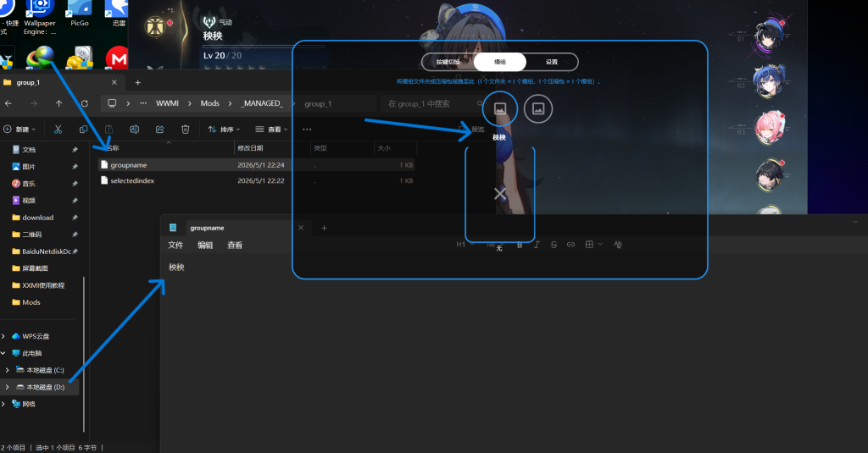
Task: Toggle bold formatting in Notepad toolbar
Action: click(x=520, y=245)
